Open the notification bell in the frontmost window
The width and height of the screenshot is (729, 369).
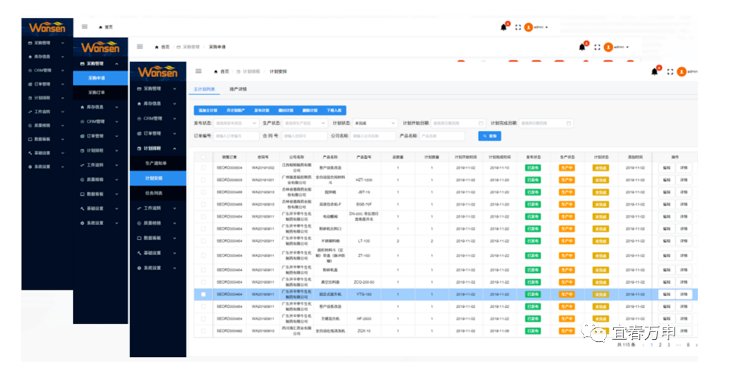(x=654, y=72)
